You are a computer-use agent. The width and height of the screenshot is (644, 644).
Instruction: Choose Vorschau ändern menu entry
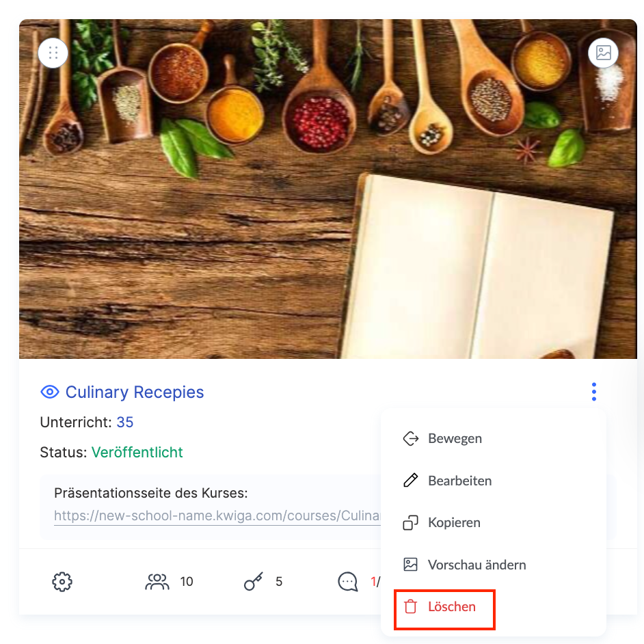tap(494, 565)
